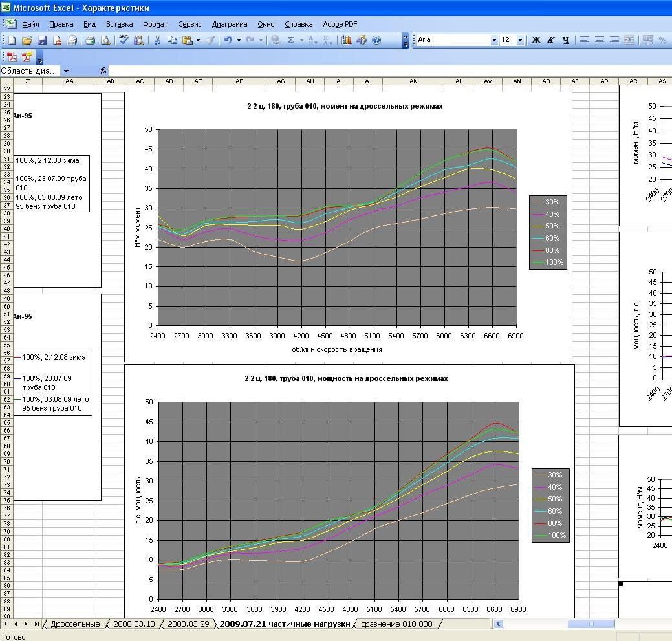This screenshot has width=672, height=641.
Task: Open the Chart Wizard icon
Action: pyautogui.click(x=346, y=40)
